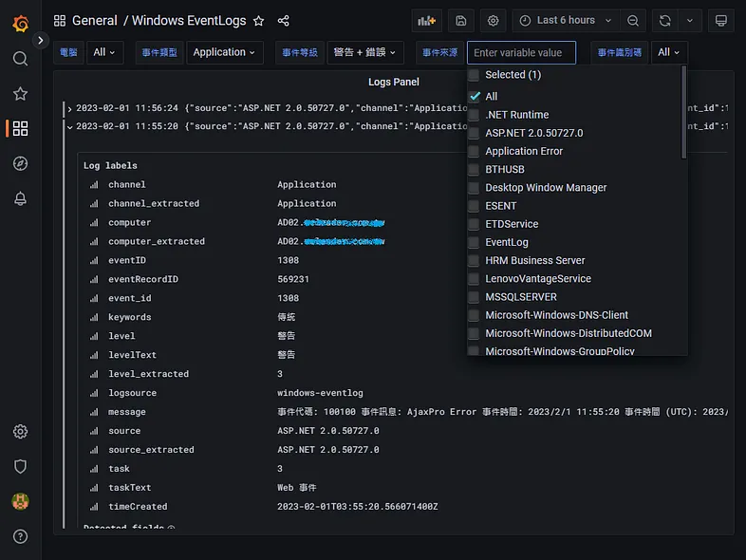Open the Help question mark icon

pyautogui.click(x=20, y=536)
